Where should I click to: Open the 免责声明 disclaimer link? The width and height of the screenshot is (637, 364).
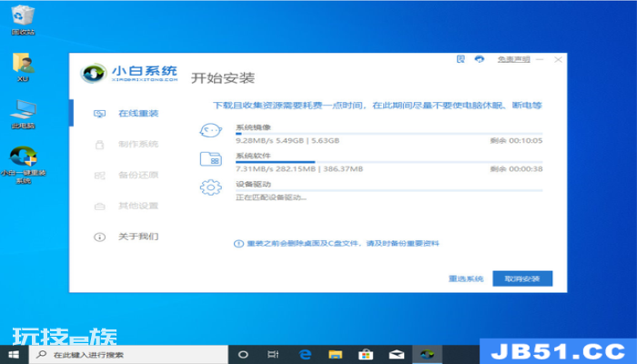pyautogui.click(x=513, y=59)
